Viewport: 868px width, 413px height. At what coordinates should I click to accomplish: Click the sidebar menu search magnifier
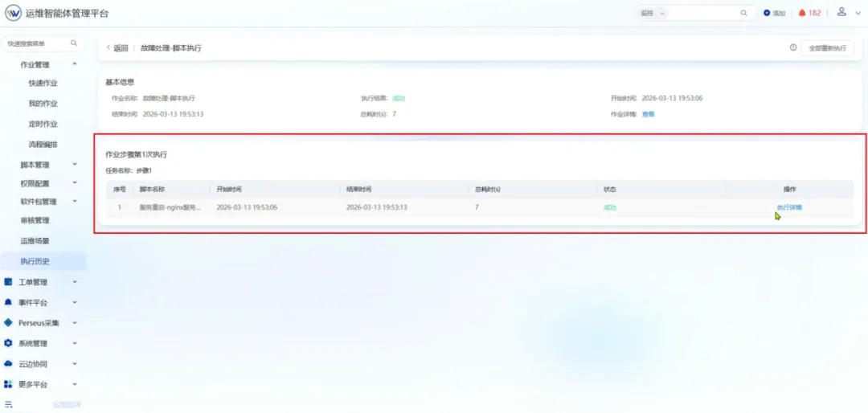click(x=74, y=43)
